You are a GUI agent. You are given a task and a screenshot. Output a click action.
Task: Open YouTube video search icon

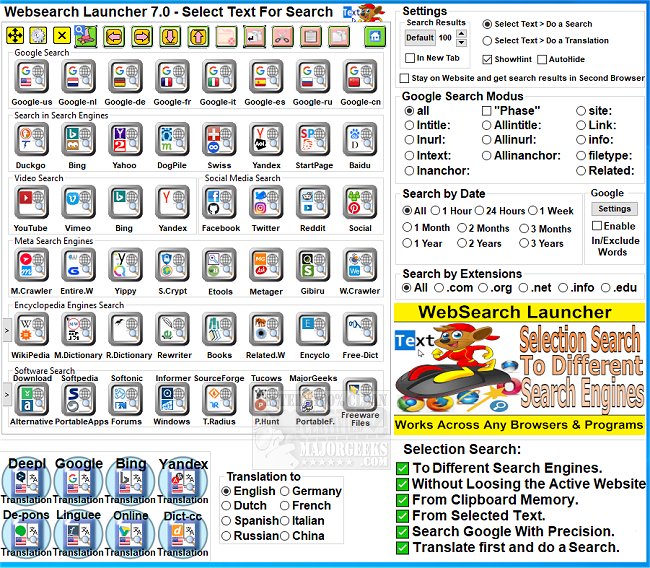click(31, 204)
